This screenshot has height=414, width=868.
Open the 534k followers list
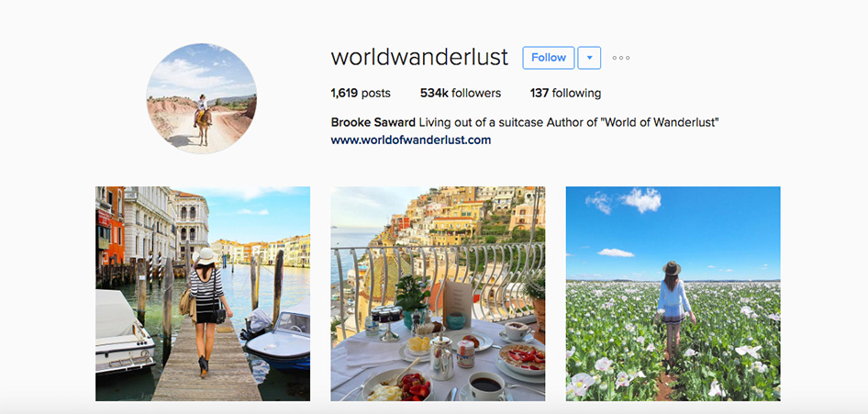tap(461, 93)
